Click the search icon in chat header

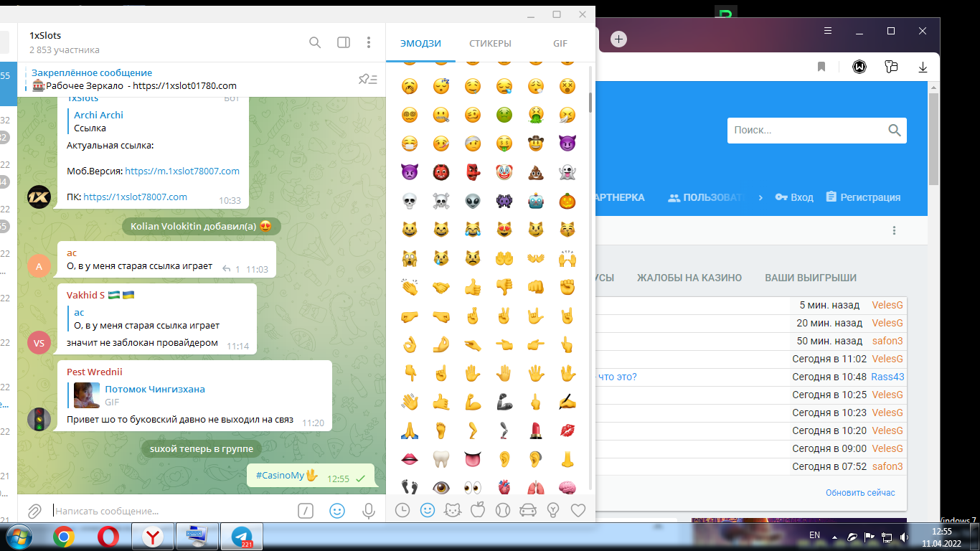tap(315, 42)
